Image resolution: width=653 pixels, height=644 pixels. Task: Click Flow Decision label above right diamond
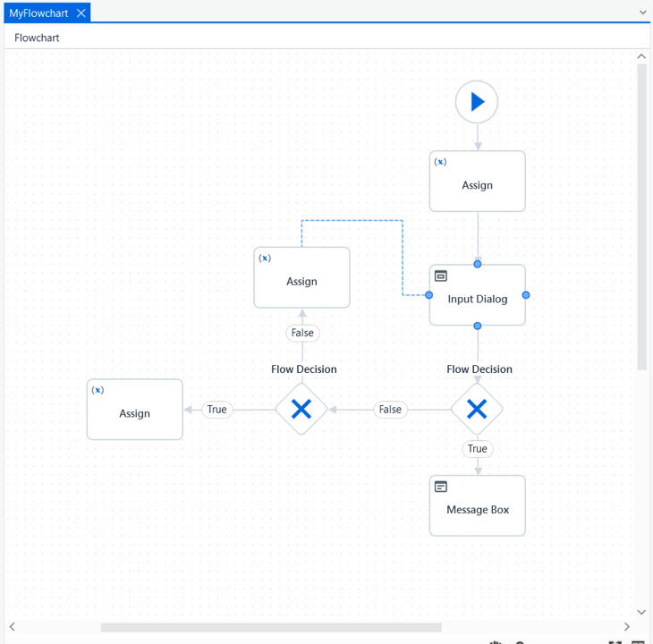(x=479, y=369)
